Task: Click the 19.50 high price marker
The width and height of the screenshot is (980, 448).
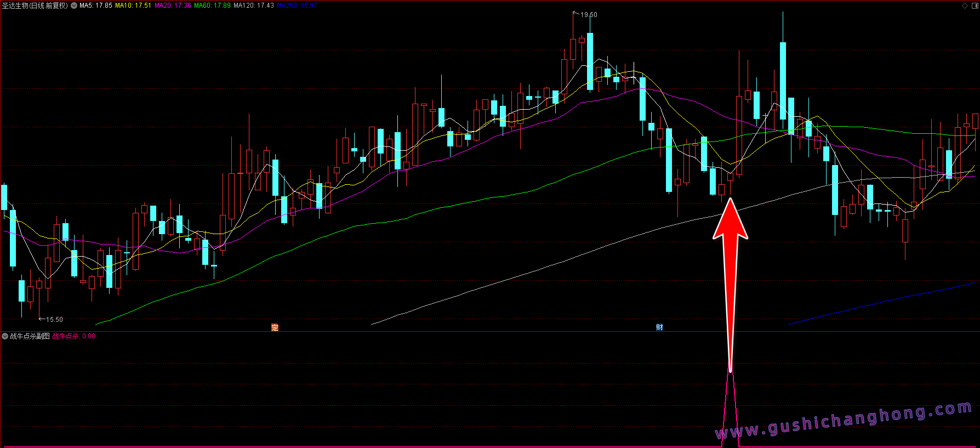Action: click(589, 15)
